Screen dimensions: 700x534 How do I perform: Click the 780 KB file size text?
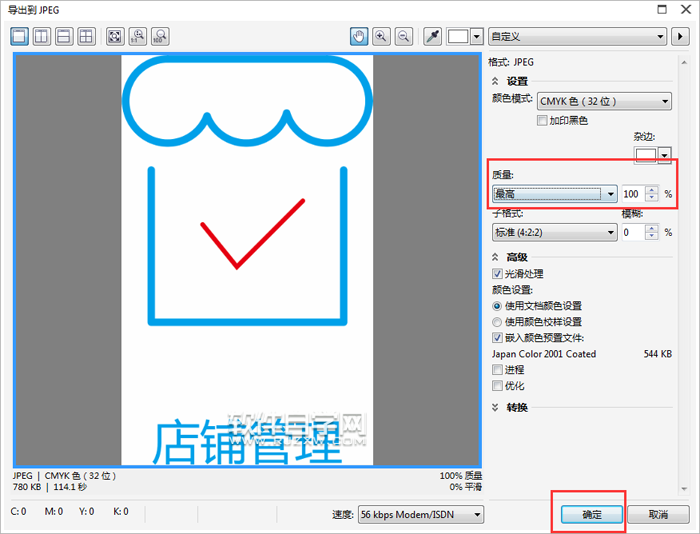click(x=27, y=487)
